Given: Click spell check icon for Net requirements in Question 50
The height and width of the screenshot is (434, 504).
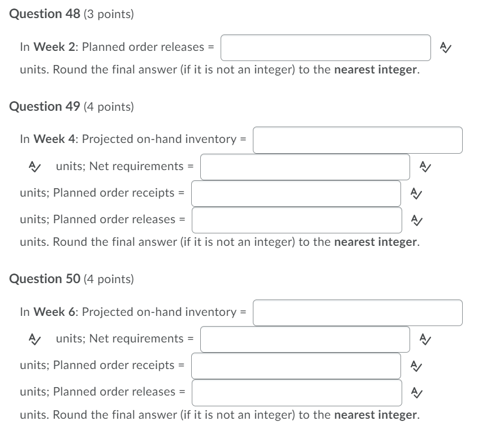Looking at the screenshot, I should pyautogui.click(x=426, y=339).
